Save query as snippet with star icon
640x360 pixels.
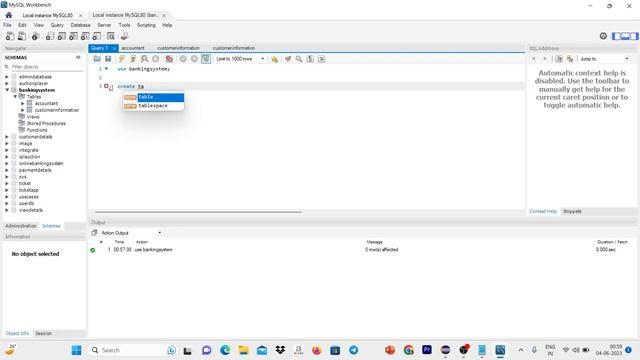pyautogui.click(x=274, y=59)
